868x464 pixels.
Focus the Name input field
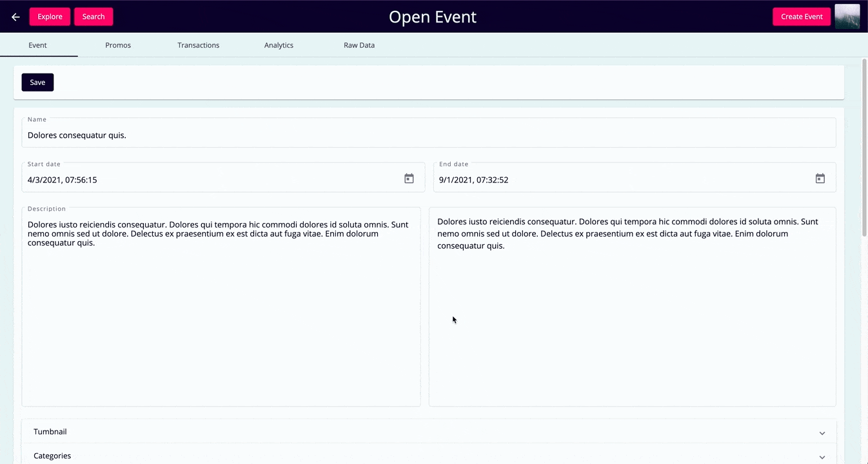(429, 133)
